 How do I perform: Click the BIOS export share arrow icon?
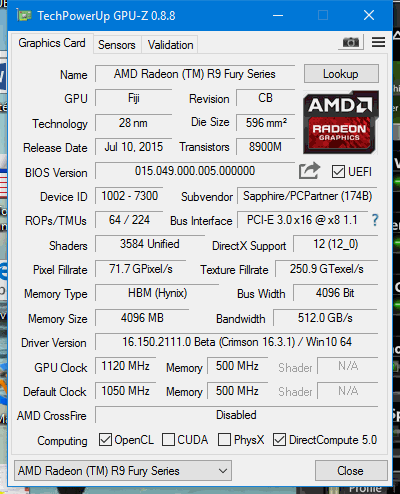point(309,171)
